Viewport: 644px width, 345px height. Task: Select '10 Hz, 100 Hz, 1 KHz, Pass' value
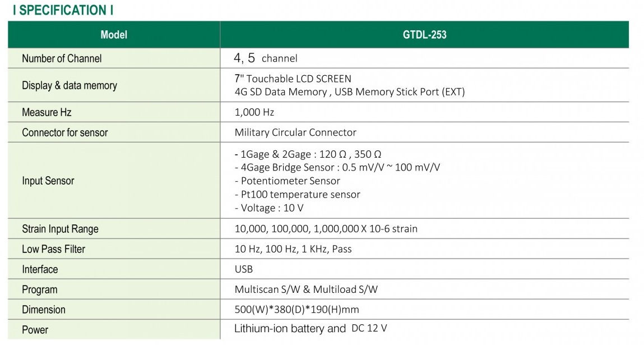tap(293, 249)
